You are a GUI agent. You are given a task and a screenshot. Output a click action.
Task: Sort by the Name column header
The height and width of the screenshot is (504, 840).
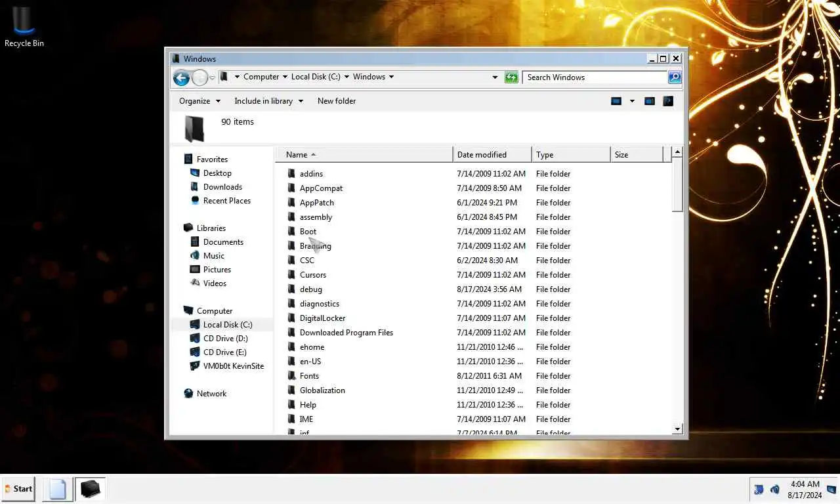(364, 155)
